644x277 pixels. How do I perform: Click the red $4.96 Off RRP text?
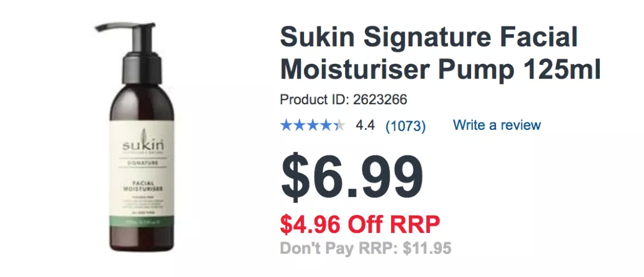coord(360,224)
